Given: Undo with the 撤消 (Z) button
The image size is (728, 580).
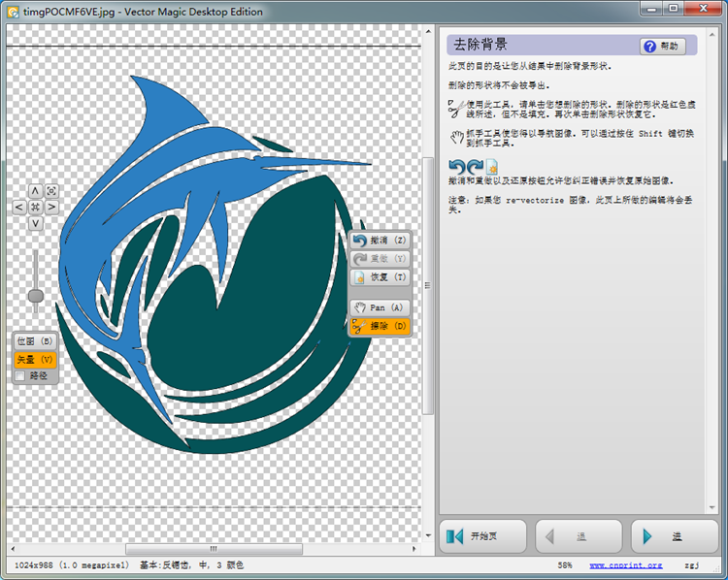Looking at the screenshot, I should coord(380,240).
